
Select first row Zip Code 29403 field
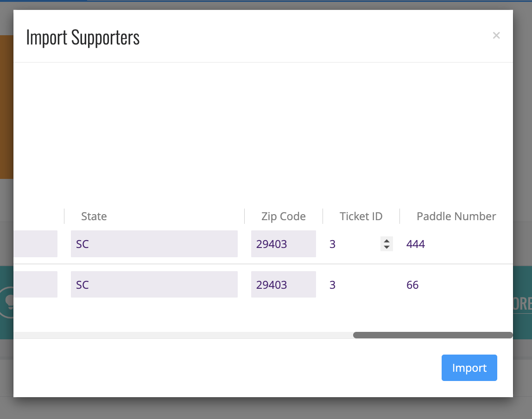pyautogui.click(x=283, y=244)
